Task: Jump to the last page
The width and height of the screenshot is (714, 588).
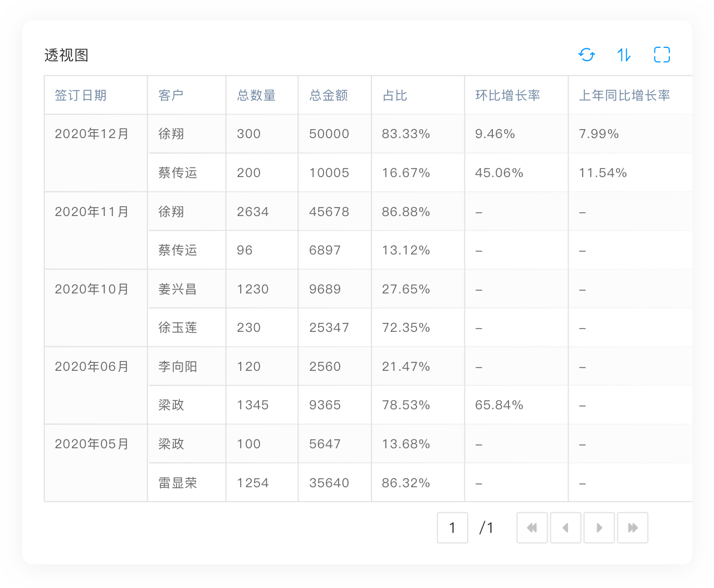Action: click(633, 528)
